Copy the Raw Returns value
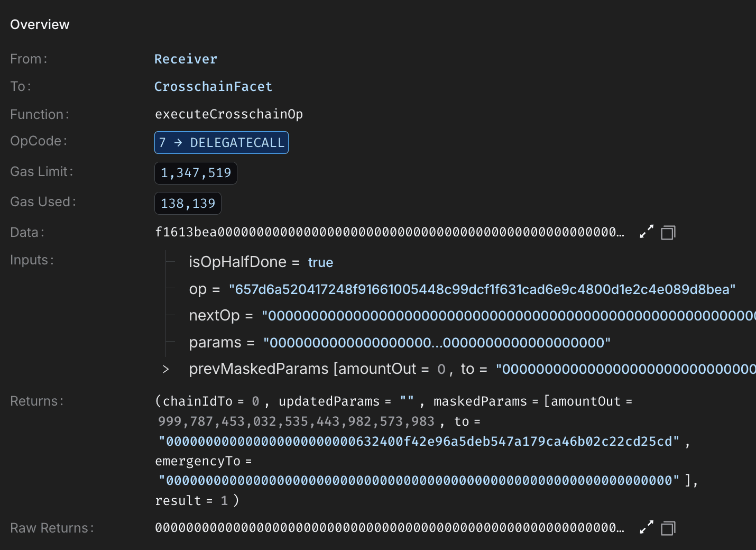 (668, 527)
